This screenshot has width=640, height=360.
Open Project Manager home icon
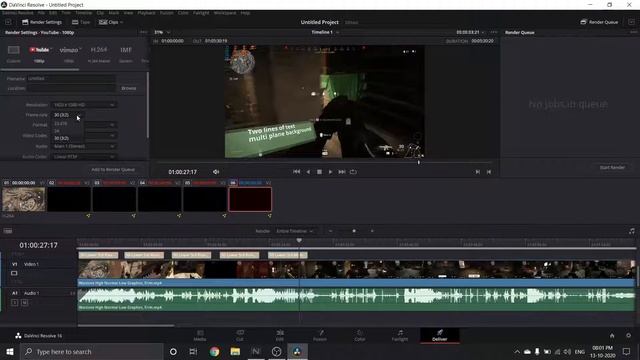coord(612,336)
